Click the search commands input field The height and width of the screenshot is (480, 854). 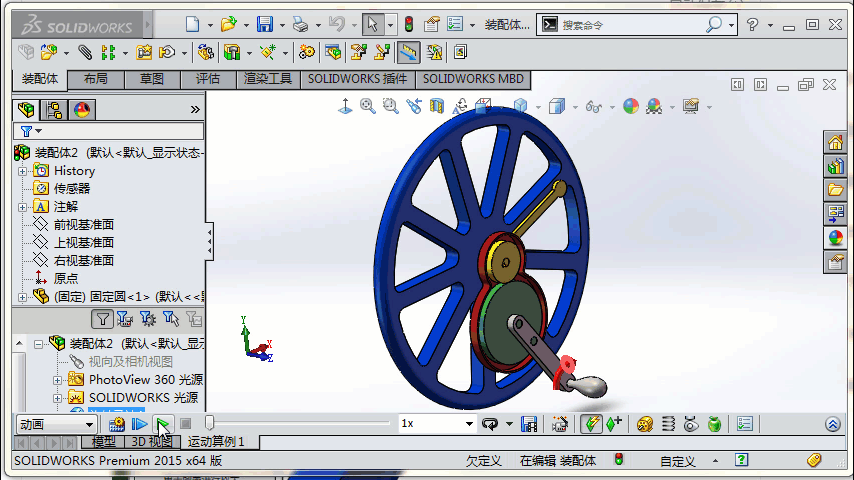pos(630,24)
